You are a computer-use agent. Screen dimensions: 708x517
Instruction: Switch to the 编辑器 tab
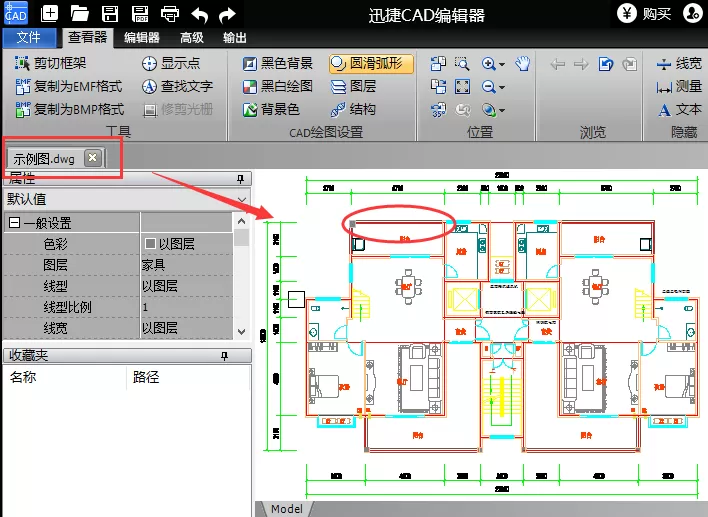click(142, 37)
